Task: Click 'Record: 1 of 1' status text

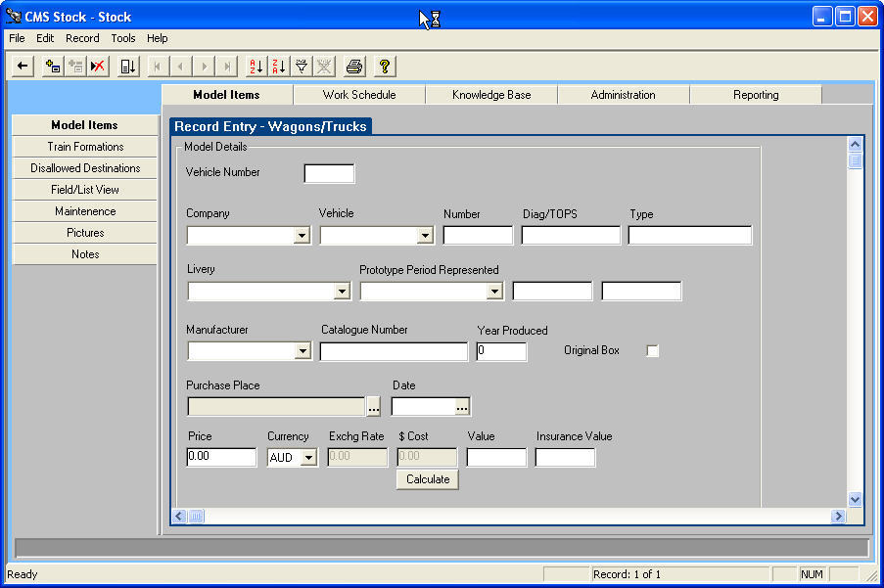Action: tap(627, 574)
